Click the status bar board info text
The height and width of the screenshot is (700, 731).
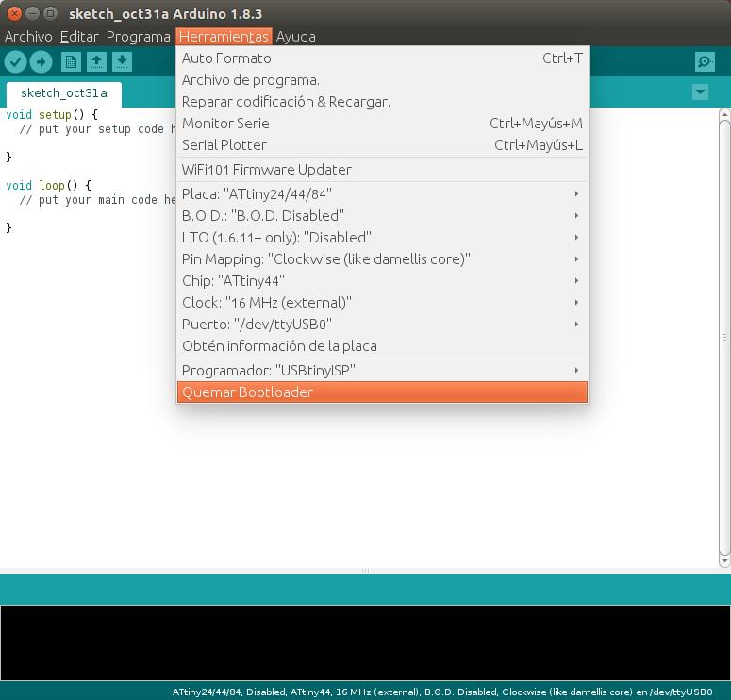442,692
